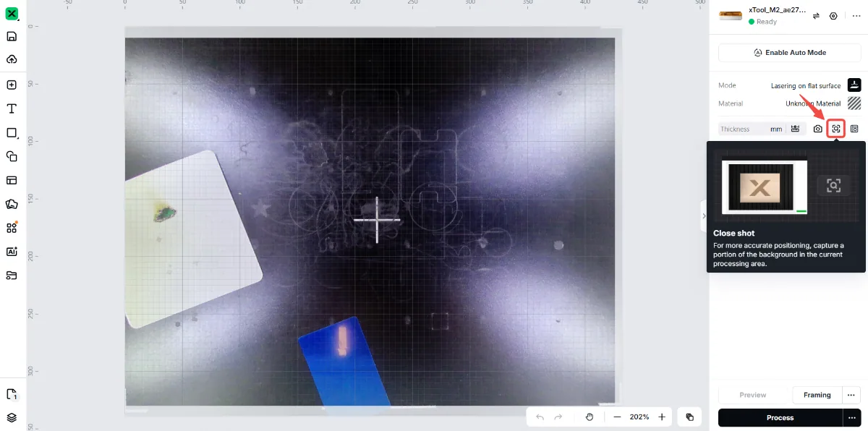The image size is (868, 431).
Task: Select the hand pan tool
Action: click(x=590, y=417)
